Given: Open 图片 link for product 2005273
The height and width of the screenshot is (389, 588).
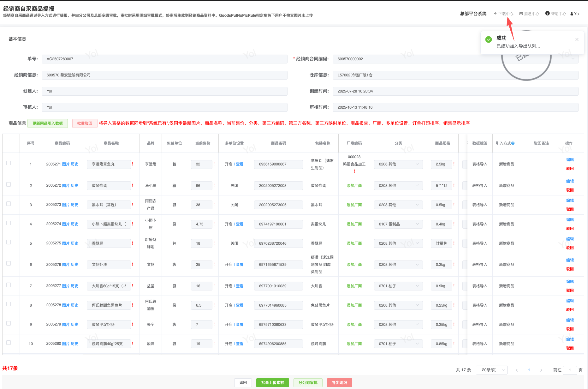Looking at the screenshot, I should click(66, 205).
